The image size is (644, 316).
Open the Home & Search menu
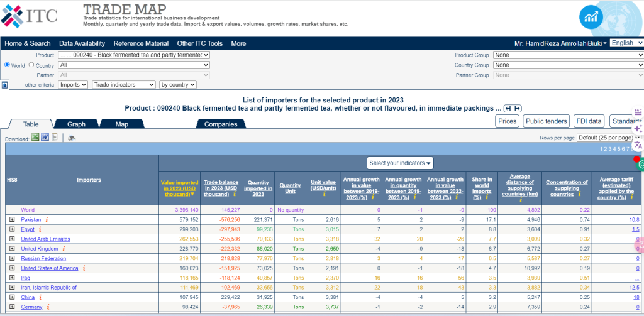click(28, 43)
